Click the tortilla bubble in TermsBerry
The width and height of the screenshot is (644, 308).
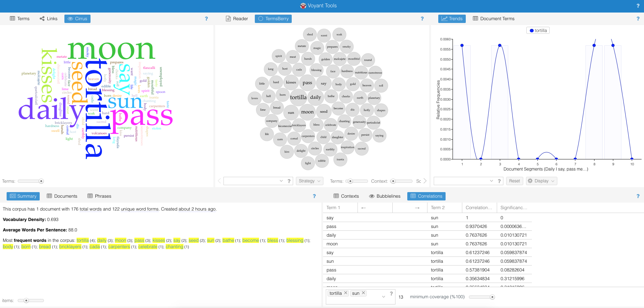coord(298,97)
